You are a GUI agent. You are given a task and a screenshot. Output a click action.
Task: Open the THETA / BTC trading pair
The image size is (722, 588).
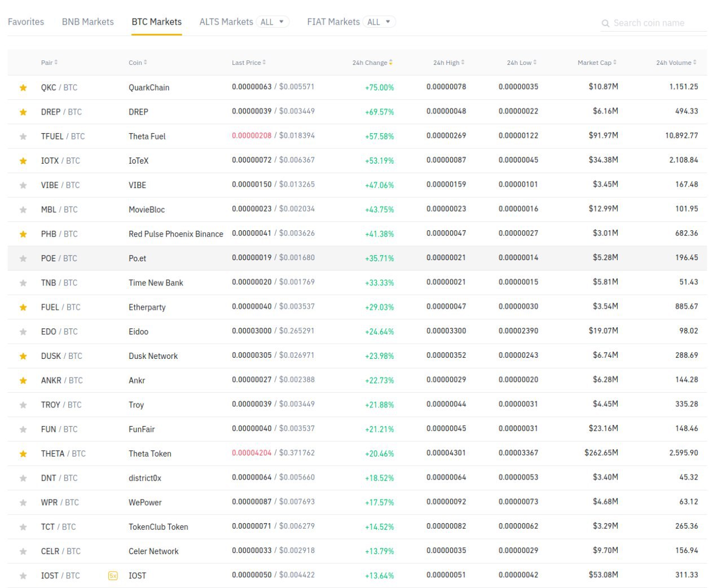(63, 454)
